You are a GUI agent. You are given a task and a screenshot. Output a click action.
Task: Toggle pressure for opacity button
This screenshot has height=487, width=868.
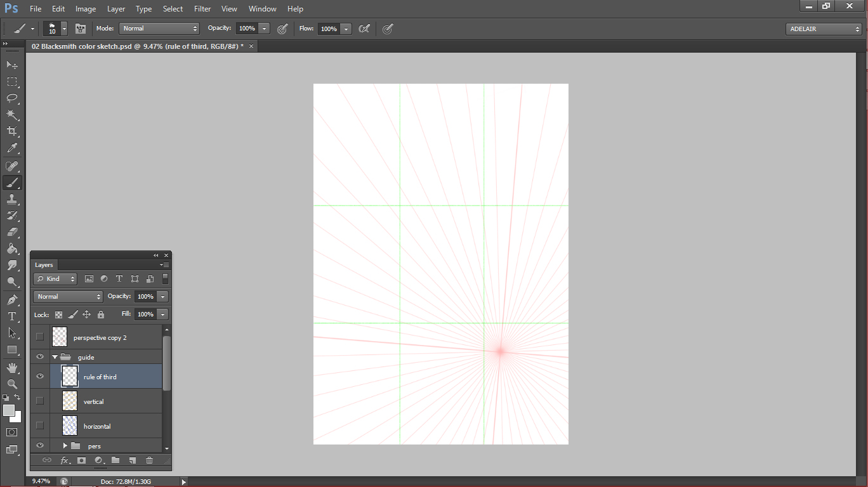[x=282, y=29]
